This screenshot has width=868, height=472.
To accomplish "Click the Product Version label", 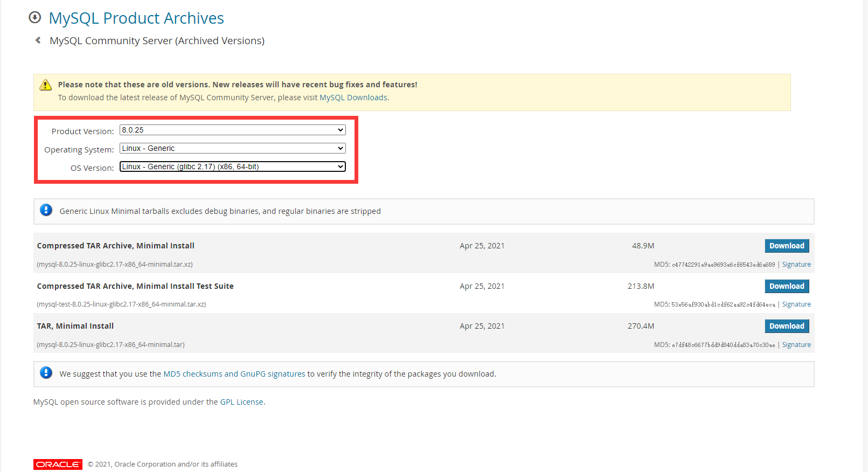I will [82, 131].
